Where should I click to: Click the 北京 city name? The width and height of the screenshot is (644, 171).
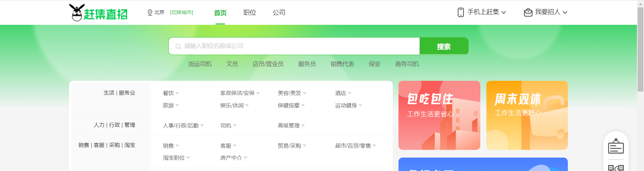159,12
